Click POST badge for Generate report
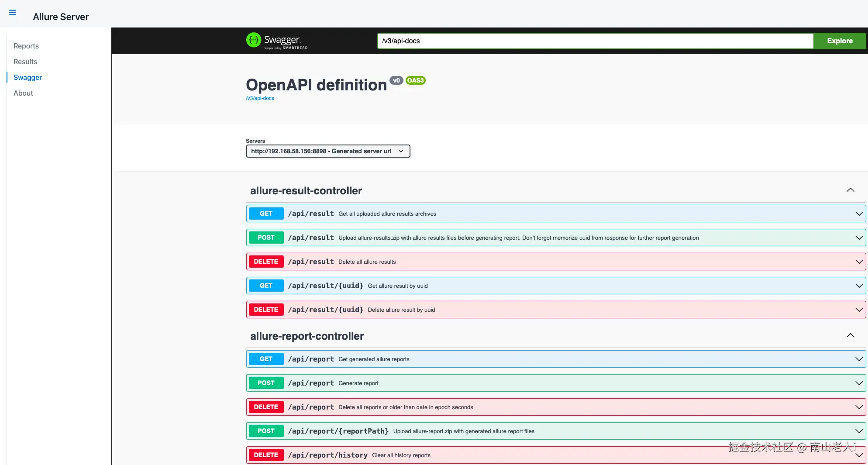 pos(266,383)
